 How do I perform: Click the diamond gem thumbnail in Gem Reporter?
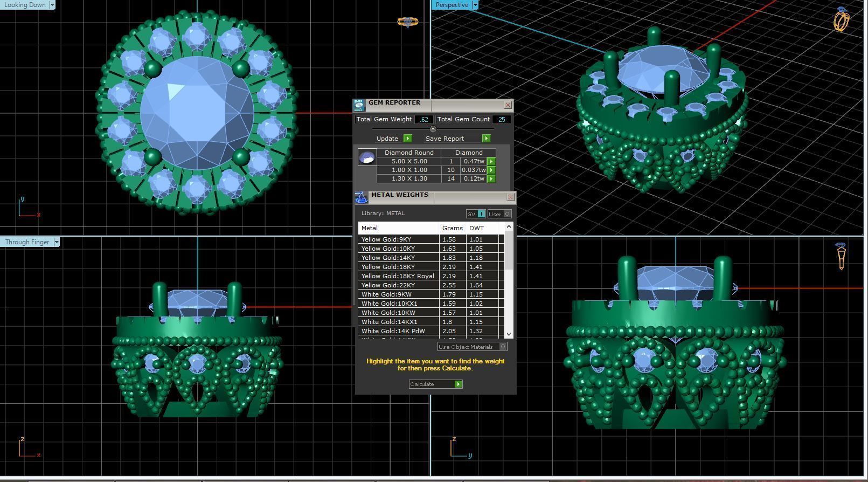[367, 157]
